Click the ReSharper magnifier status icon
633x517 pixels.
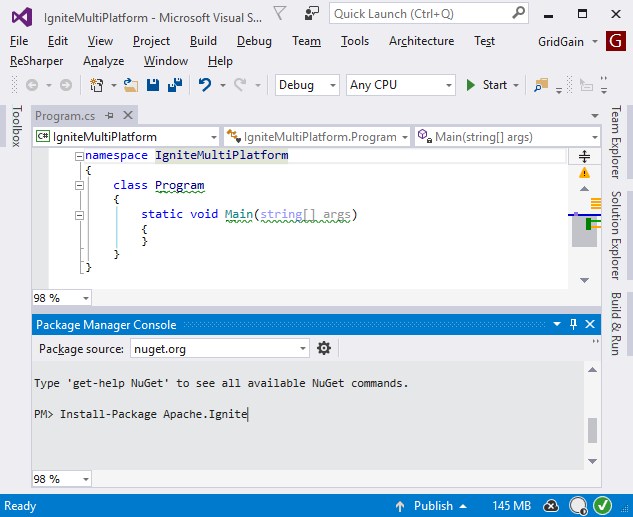(578, 506)
